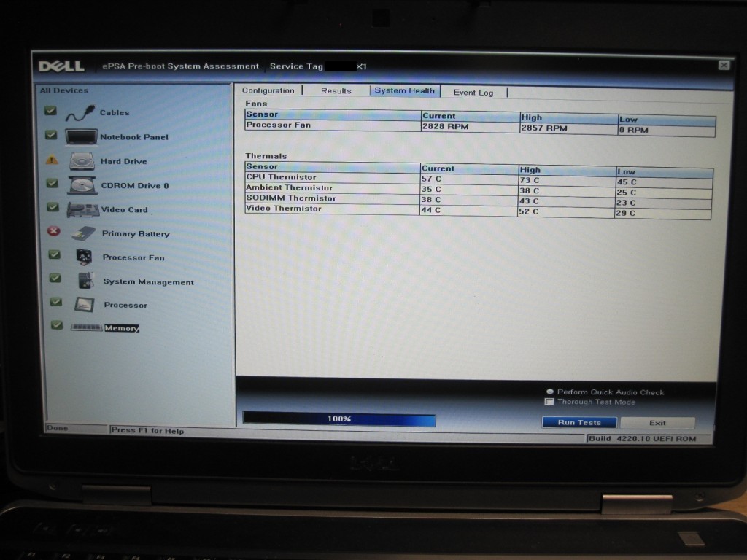Select the CDROM Drive 0 icon
This screenshot has width=747, height=560.
pos(82,185)
